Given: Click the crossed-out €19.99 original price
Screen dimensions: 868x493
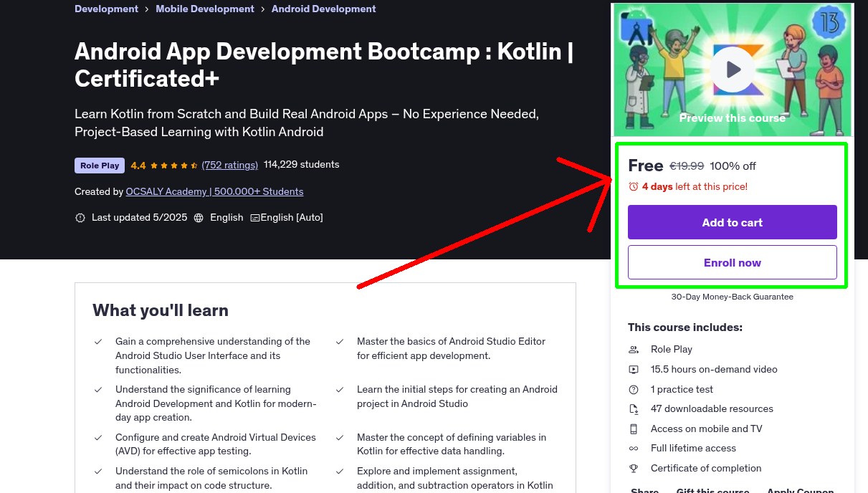Looking at the screenshot, I should pos(687,166).
